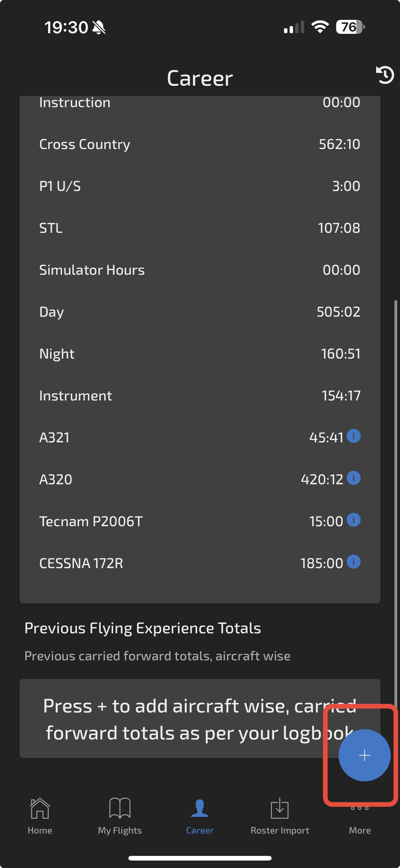Open Tecnam P2006T info icon

point(353,520)
